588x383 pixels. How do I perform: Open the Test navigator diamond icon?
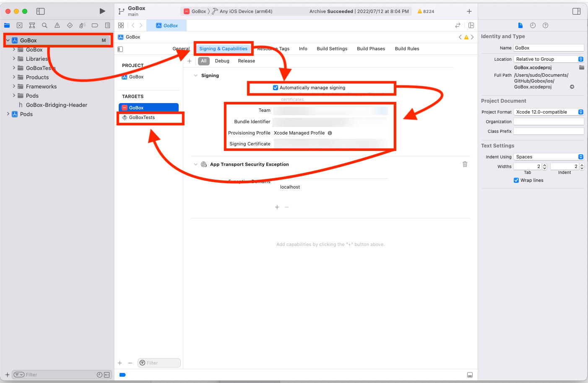click(x=70, y=26)
